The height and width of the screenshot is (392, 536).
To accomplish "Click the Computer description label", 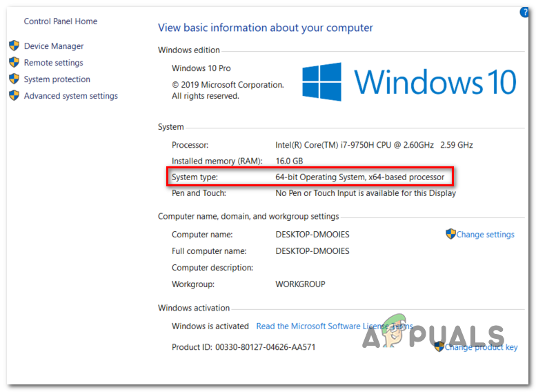I will click(x=212, y=268).
